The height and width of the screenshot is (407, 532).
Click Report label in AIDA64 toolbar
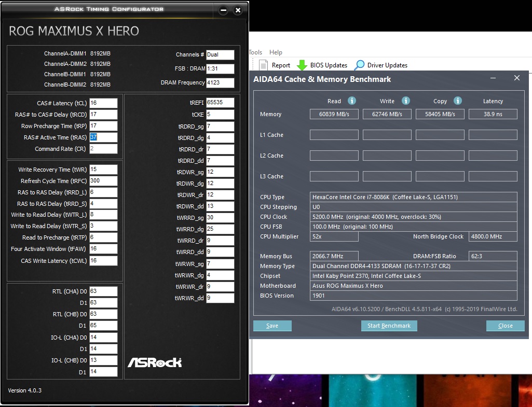click(281, 65)
